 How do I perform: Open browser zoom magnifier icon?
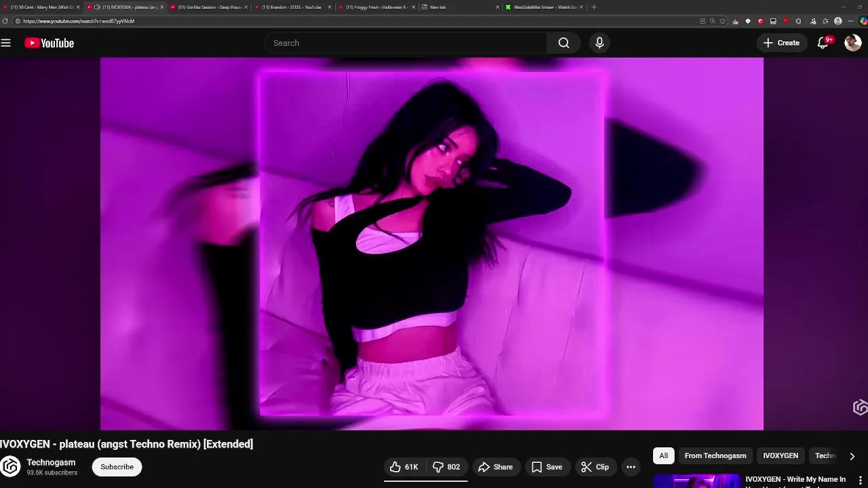click(712, 21)
